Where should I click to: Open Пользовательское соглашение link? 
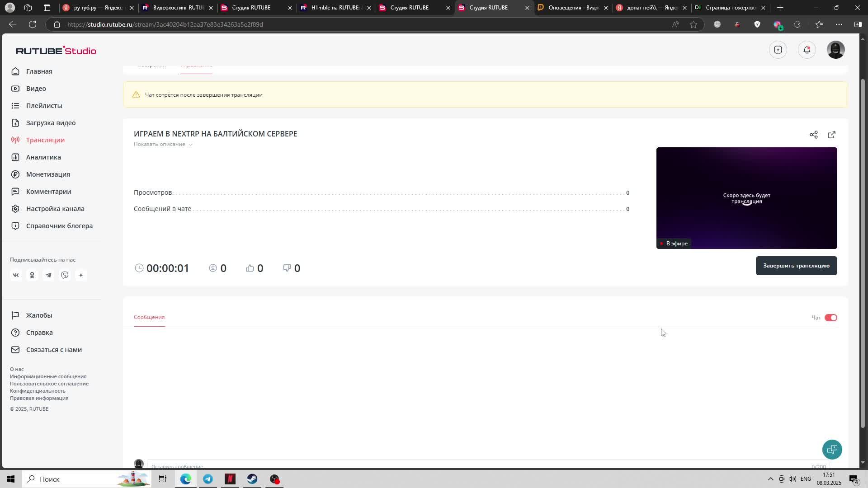pos(49,384)
